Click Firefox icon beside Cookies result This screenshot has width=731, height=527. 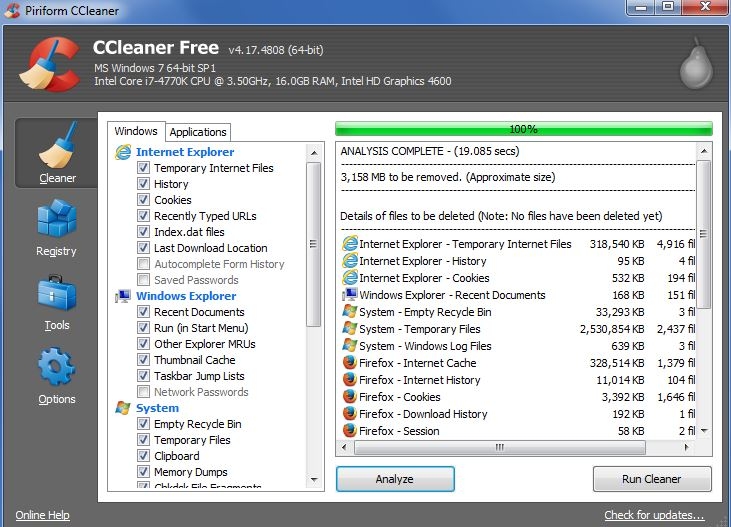pos(350,396)
